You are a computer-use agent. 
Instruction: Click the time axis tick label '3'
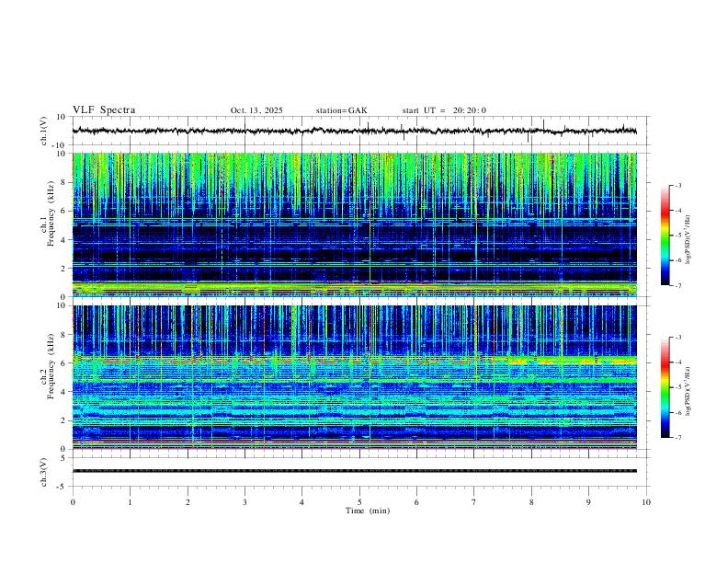(245, 502)
